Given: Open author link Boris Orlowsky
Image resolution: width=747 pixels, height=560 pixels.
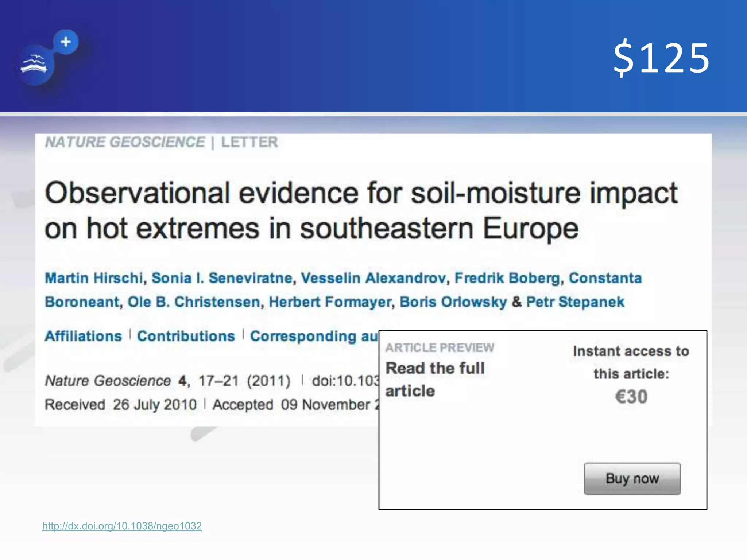Looking at the screenshot, I should pos(453,302).
